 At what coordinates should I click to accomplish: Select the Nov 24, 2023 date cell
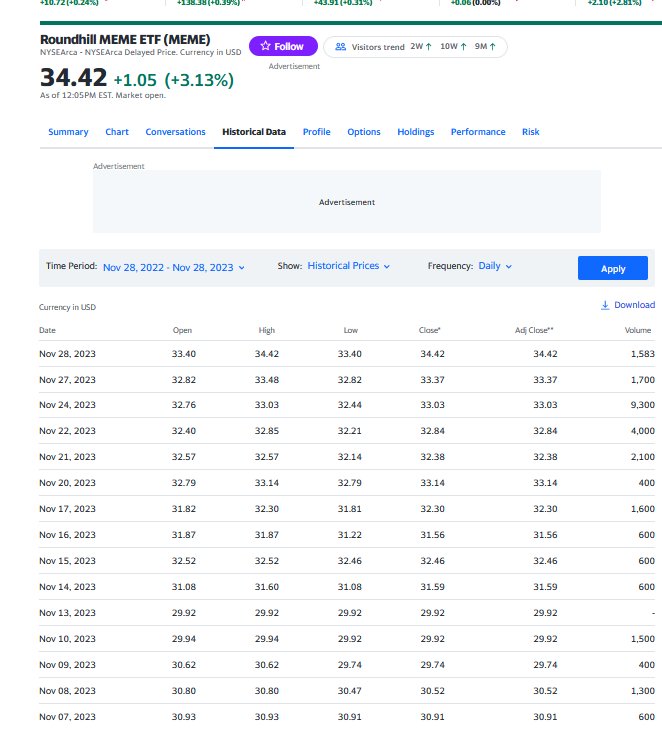coord(67,405)
